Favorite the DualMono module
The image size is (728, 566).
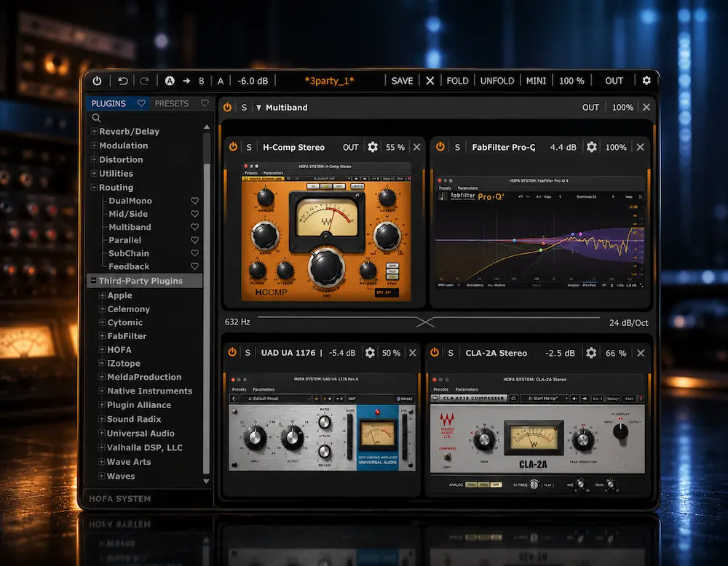pyautogui.click(x=194, y=200)
